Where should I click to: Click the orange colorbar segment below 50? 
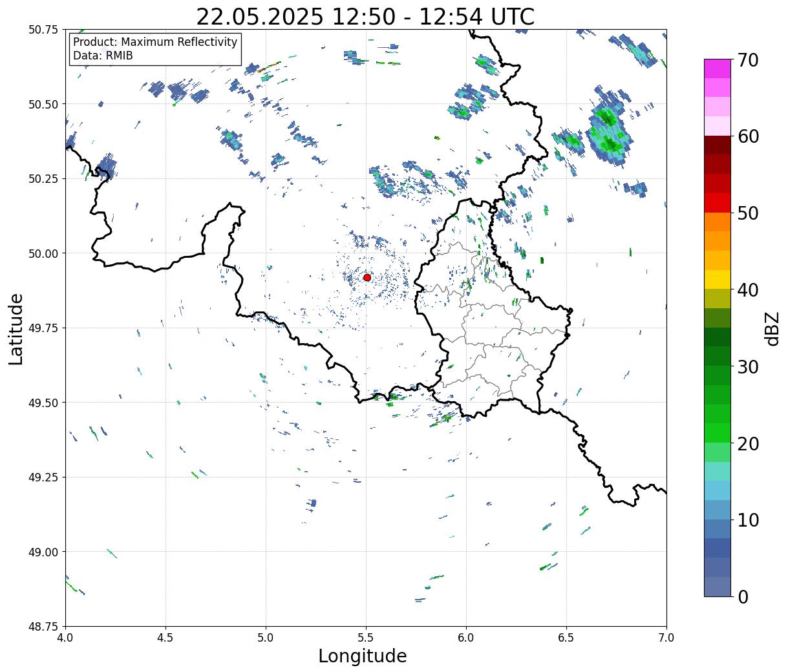pyautogui.click(x=717, y=222)
